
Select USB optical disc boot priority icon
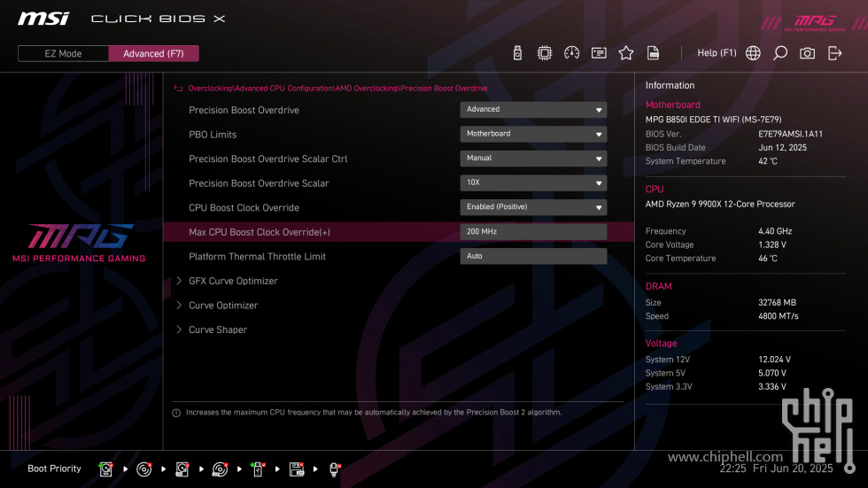click(x=221, y=469)
